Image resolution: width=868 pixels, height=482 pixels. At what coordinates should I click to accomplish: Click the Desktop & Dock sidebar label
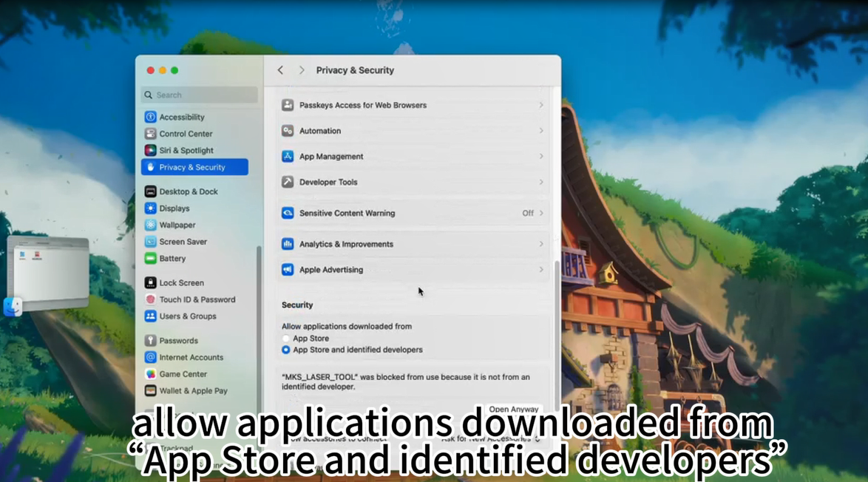189,191
